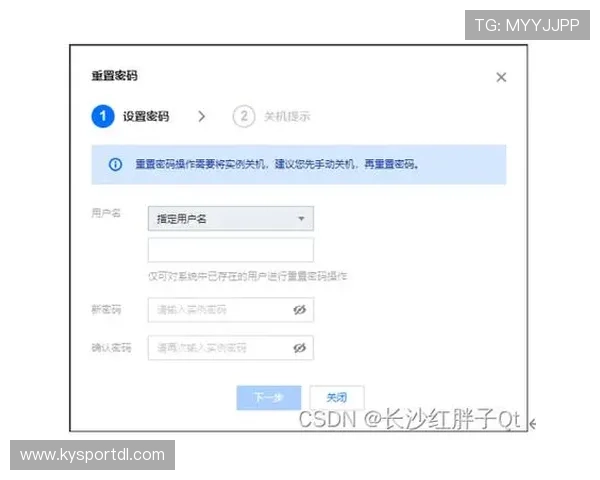Click the 用户名 label
This screenshot has height=480, width=600.
[106, 213]
